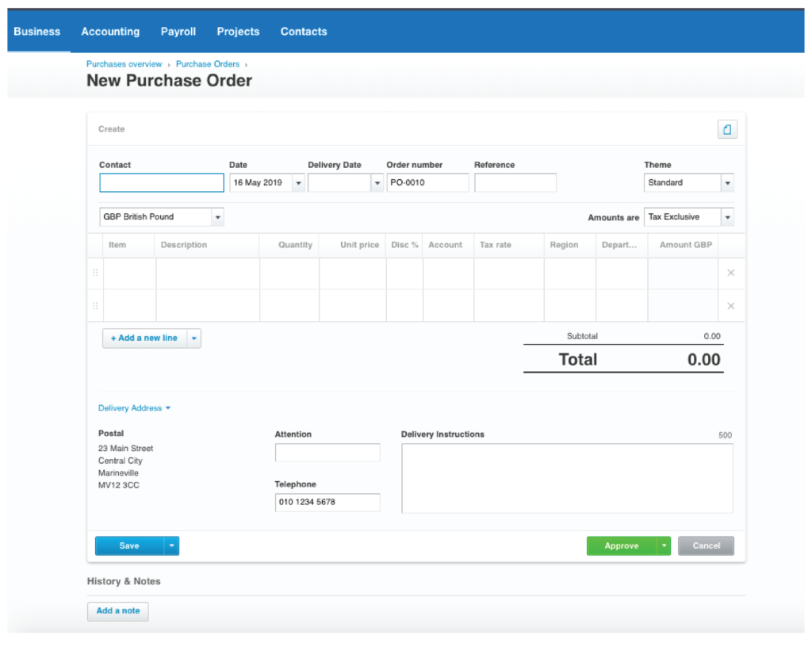The height and width of the screenshot is (650, 812).
Task: Expand the Delivery Address dropdown
Action: tap(134, 407)
